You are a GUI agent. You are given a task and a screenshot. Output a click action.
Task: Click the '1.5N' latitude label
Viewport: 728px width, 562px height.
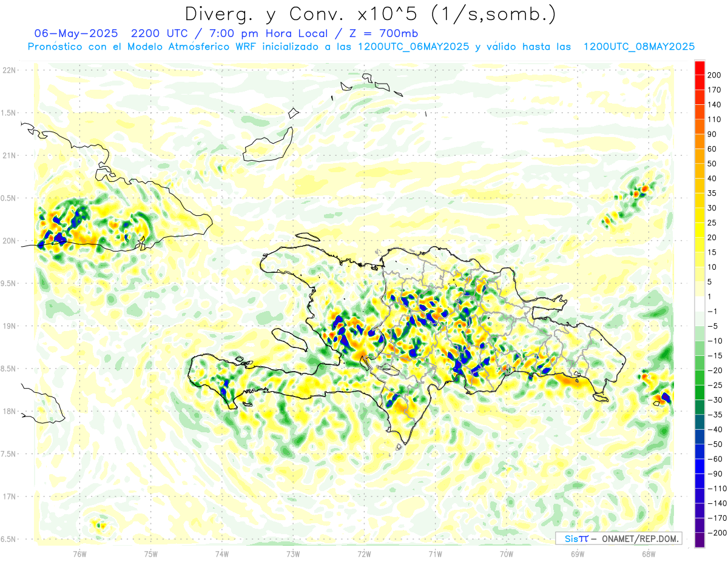coord(9,113)
